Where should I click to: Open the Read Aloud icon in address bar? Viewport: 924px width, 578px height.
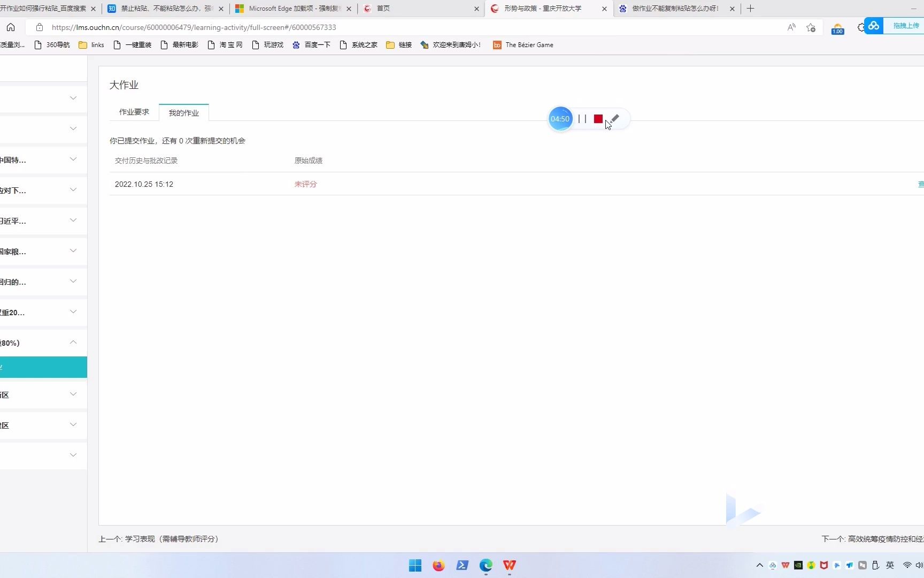click(x=791, y=27)
